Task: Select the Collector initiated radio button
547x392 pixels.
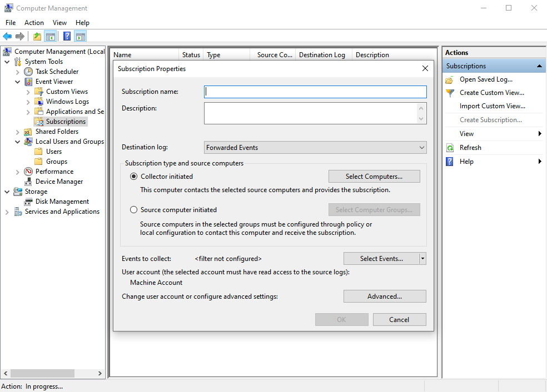Action: click(x=133, y=177)
